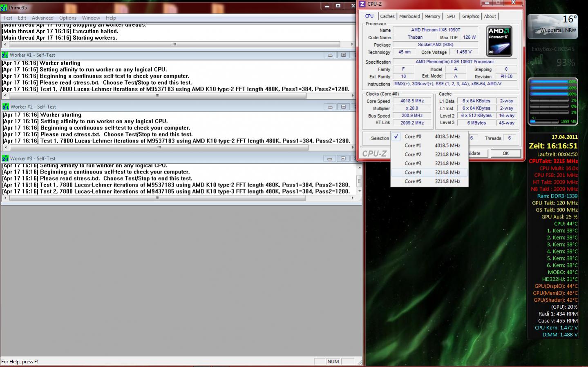The image size is (588, 367).
Task: Click the Name field AMD Phenom II X6 1090T
Action: tap(435, 30)
